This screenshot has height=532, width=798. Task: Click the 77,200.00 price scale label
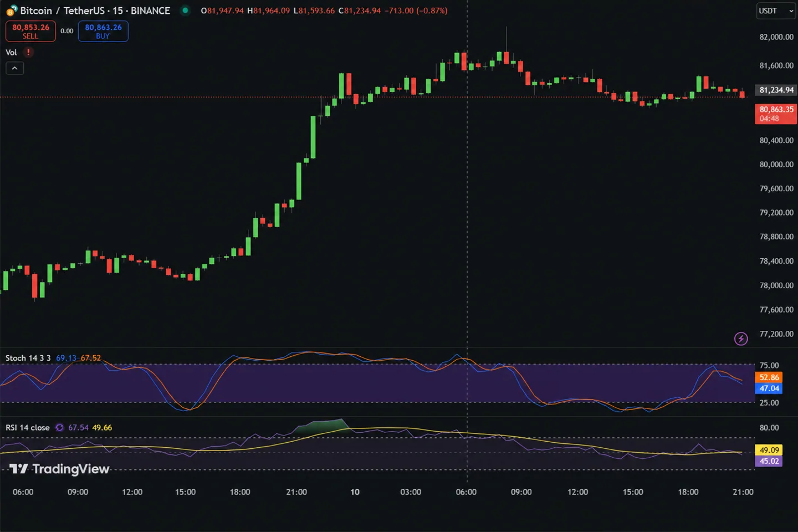coord(776,334)
